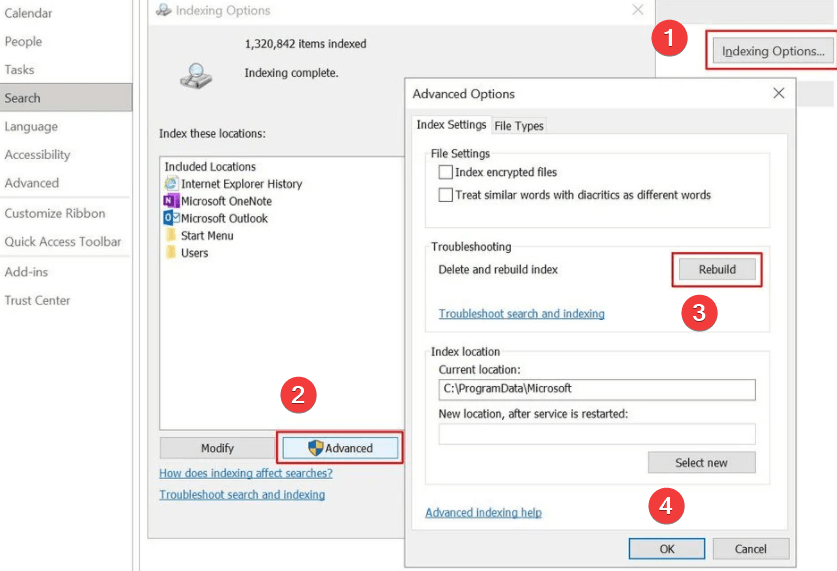Select the Index Settings tab

pyautogui.click(x=451, y=124)
